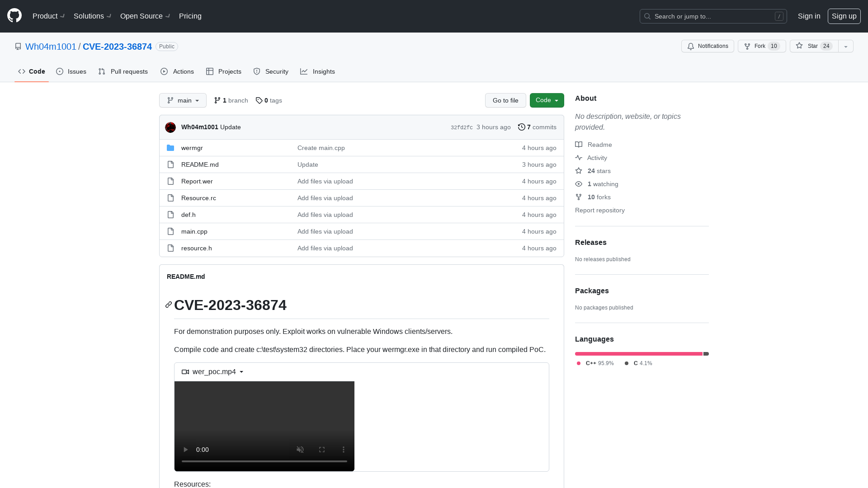Click the Security icon
This screenshot has height=488, width=868.
(257, 71)
